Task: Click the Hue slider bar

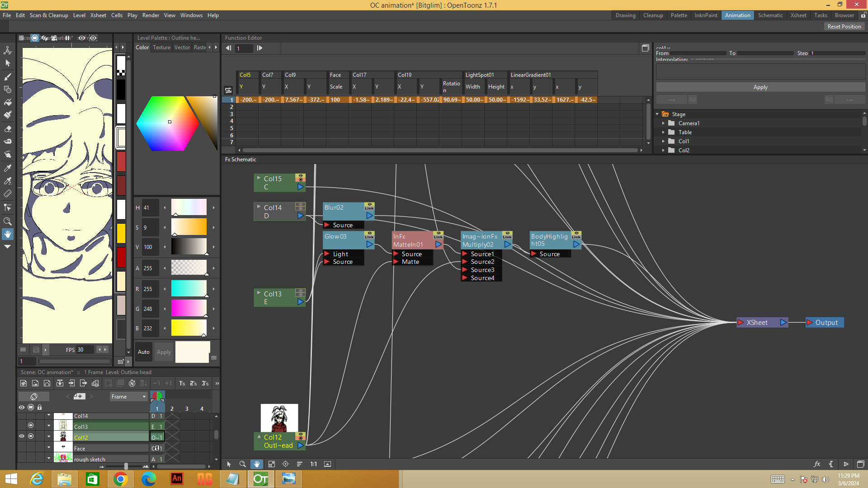Action: [x=189, y=207]
